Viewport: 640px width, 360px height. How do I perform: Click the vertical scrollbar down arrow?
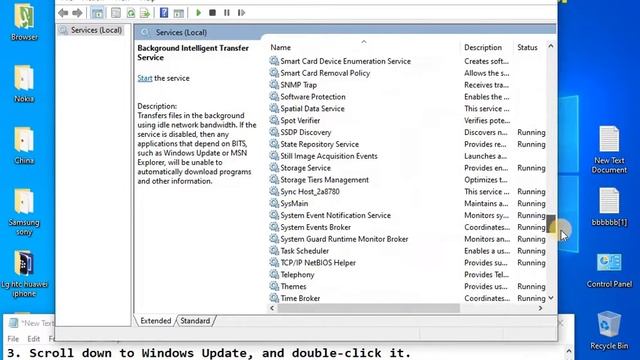pos(551,298)
